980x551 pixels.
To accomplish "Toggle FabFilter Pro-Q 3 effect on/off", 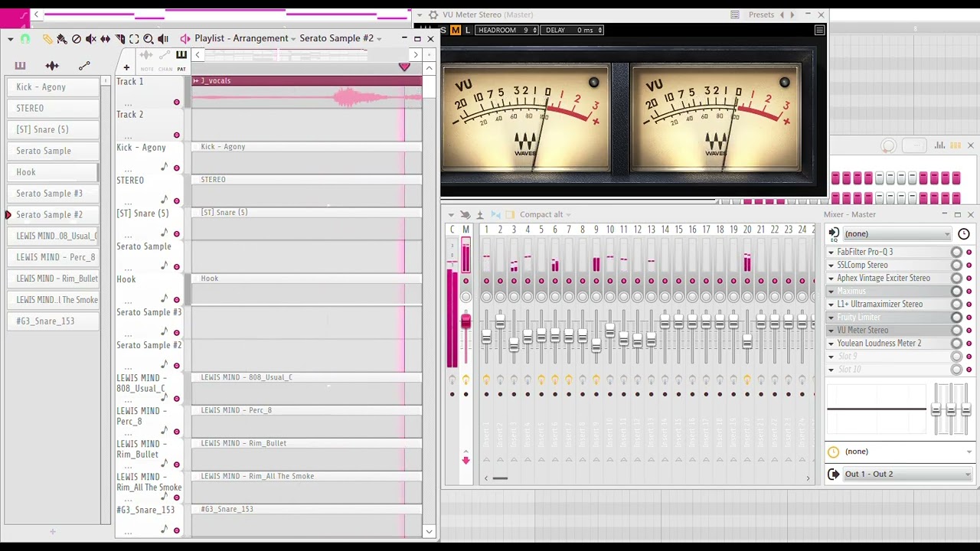I will (x=969, y=252).
